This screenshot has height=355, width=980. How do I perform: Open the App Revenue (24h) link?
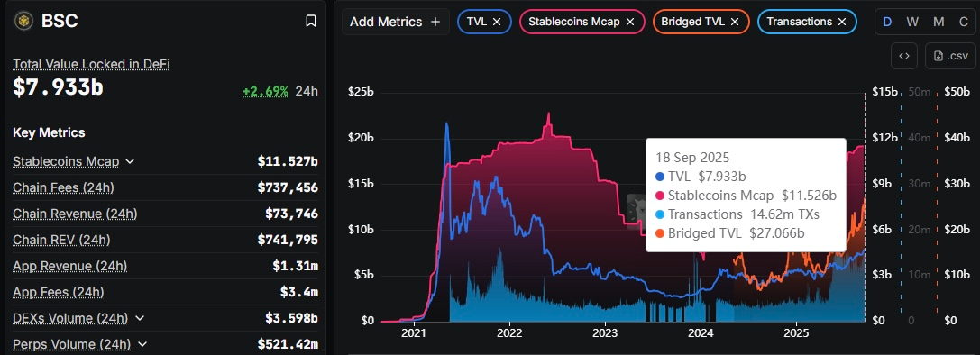click(x=70, y=267)
